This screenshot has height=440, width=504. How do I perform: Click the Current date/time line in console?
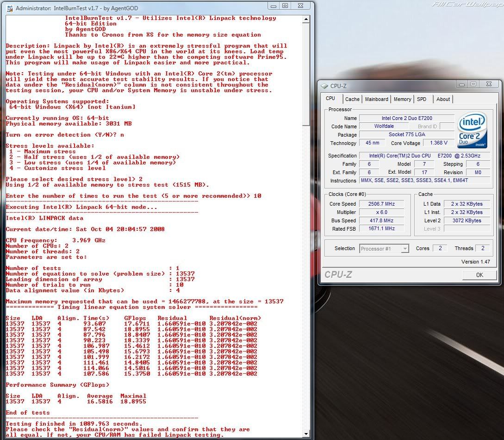(x=85, y=229)
